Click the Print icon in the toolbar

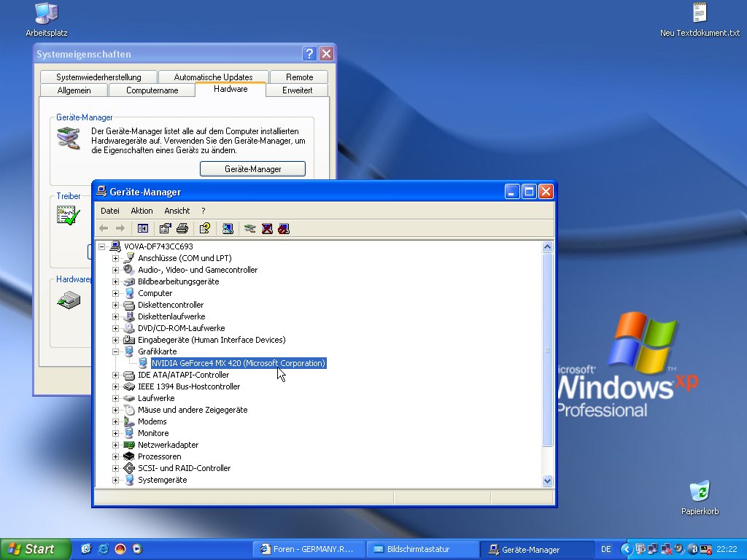(x=182, y=228)
